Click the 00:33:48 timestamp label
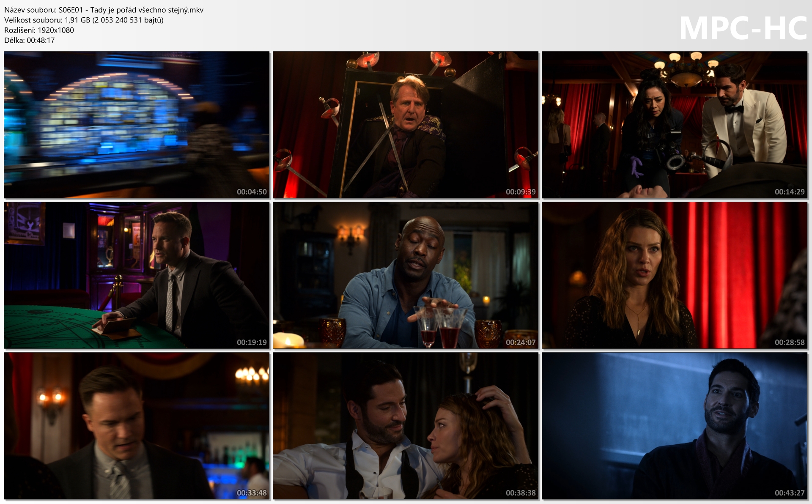Viewport: 812px width, 504px height. [252, 493]
